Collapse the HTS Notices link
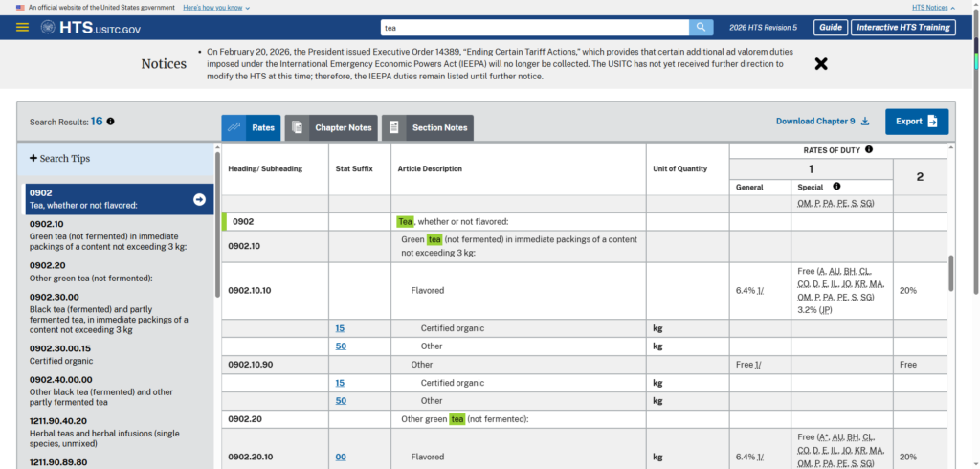Screen dimensions: 980x469 tap(934, 8)
